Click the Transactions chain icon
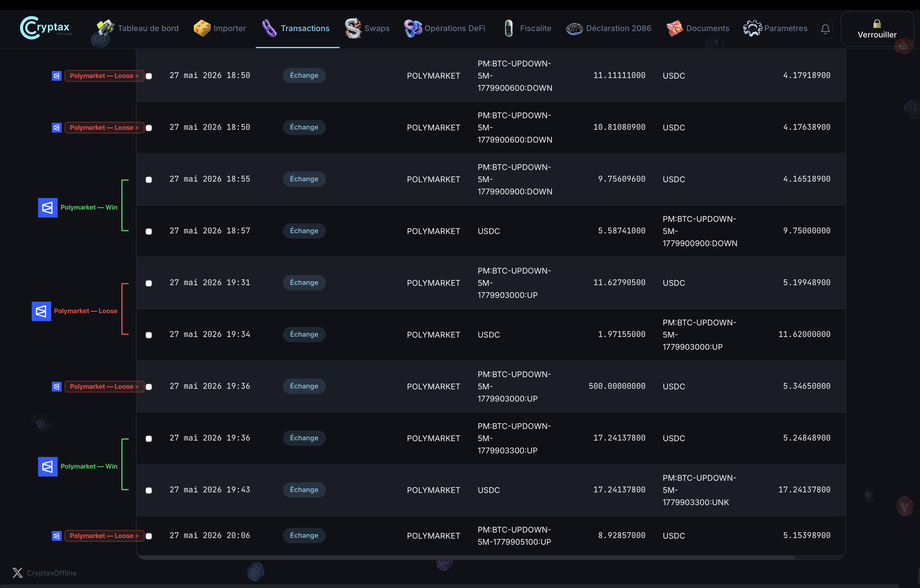The height and width of the screenshot is (588, 920). pyautogui.click(x=269, y=28)
